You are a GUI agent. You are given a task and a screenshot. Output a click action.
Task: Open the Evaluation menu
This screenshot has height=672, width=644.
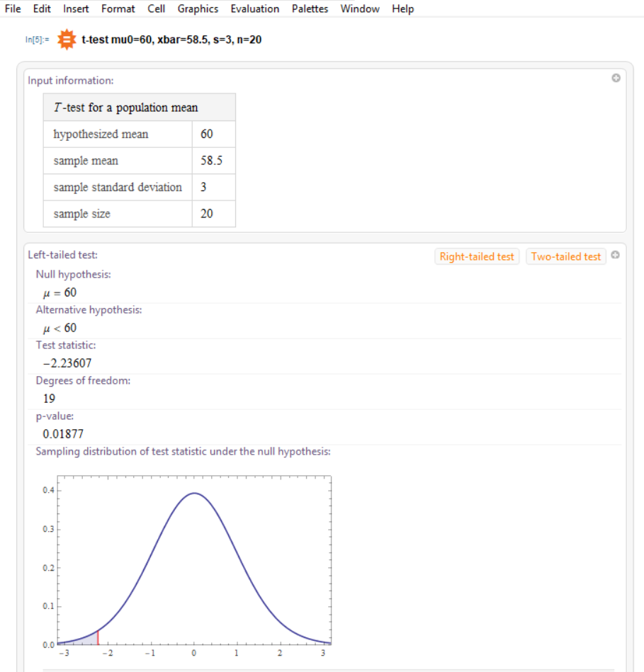coord(254,8)
